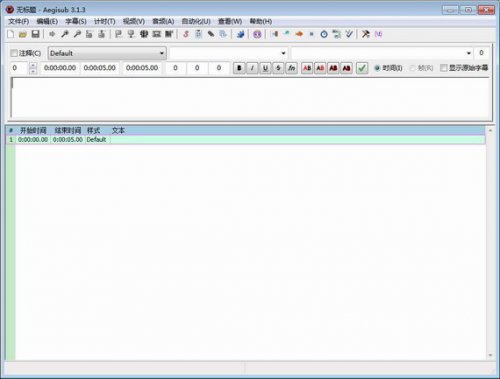Commit line with green checkmark button
The width and height of the screenshot is (500, 379).
(x=362, y=68)
